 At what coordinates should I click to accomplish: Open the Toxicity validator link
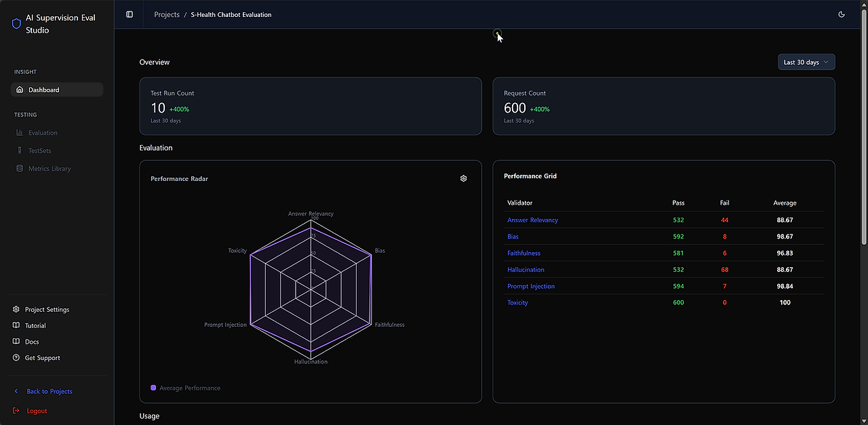tap(517, 302)
